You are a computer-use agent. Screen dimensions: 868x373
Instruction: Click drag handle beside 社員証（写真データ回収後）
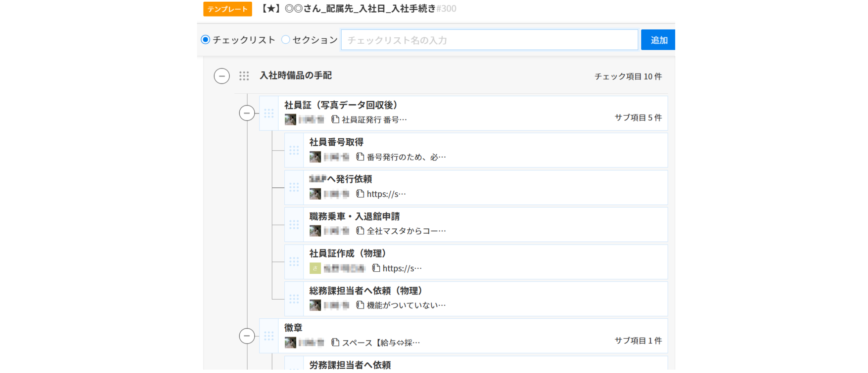(269, 113)
